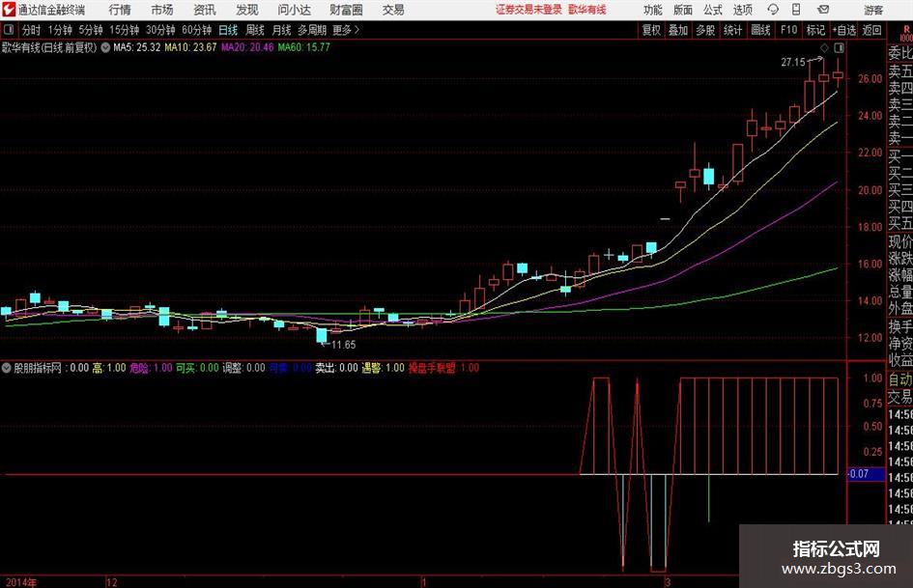913x588 pixels.
Task: Toggle the left panel icon beside 分时
Action: point(9,30)
